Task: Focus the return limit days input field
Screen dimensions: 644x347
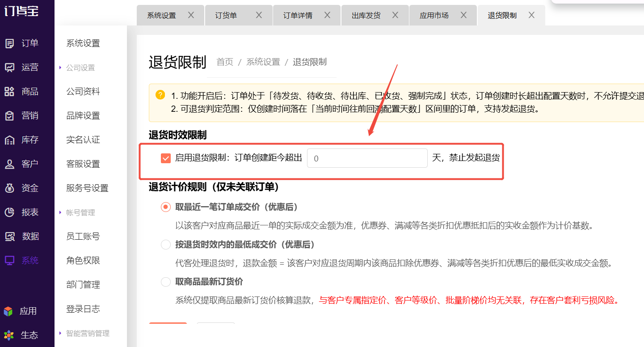Action: tap(367, 158)
